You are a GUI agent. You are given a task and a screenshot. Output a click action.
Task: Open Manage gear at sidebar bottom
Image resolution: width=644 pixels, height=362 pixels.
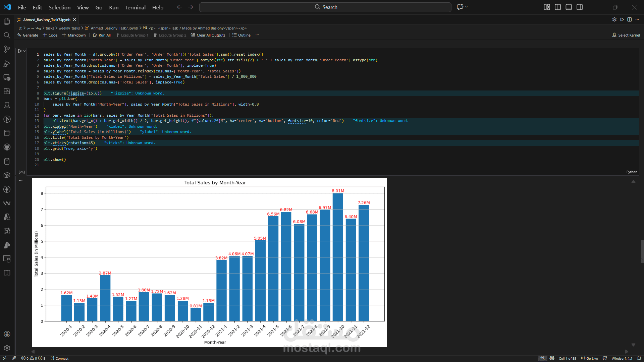(7, 348)
